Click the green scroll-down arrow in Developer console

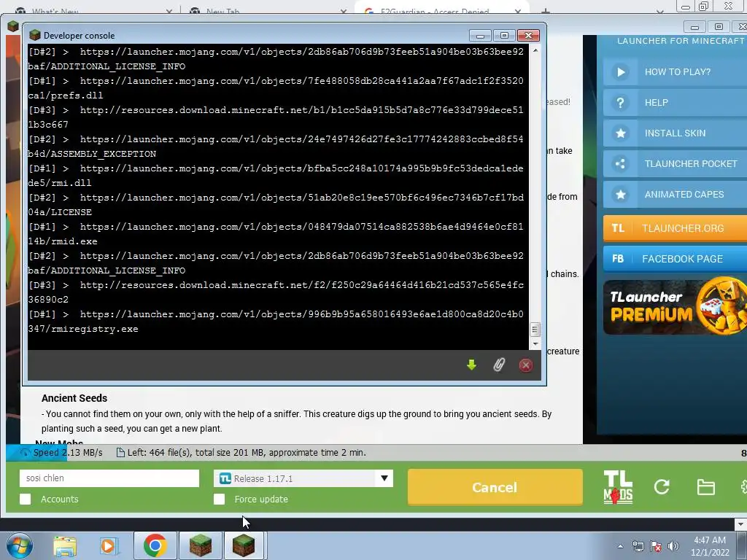click(471, 365)
